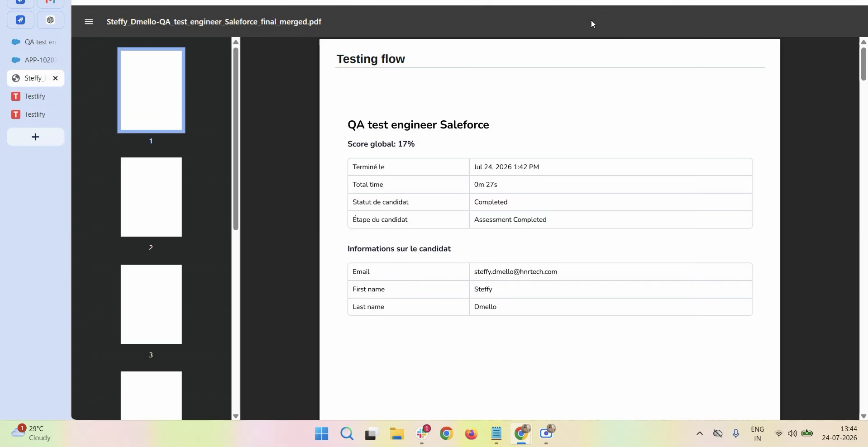Open a new tab with the plus button

(35, 137)
